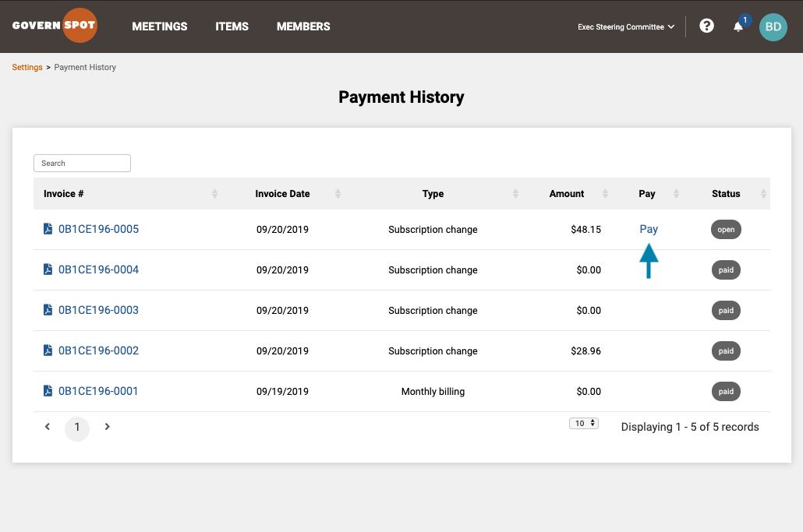Focus the Search input field
This screenshot has width=803, height=532.
tap(82, 163)
